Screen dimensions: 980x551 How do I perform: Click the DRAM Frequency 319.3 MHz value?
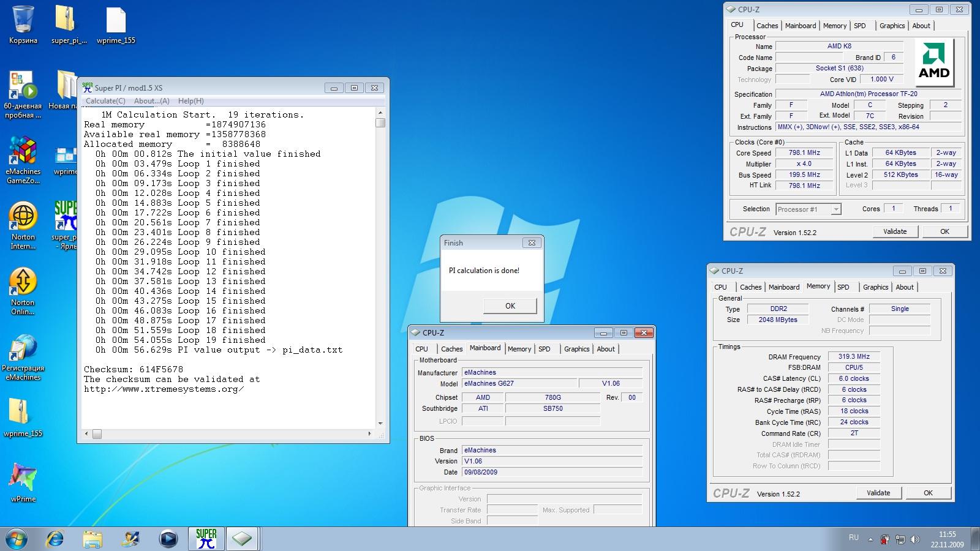(854, 356)
